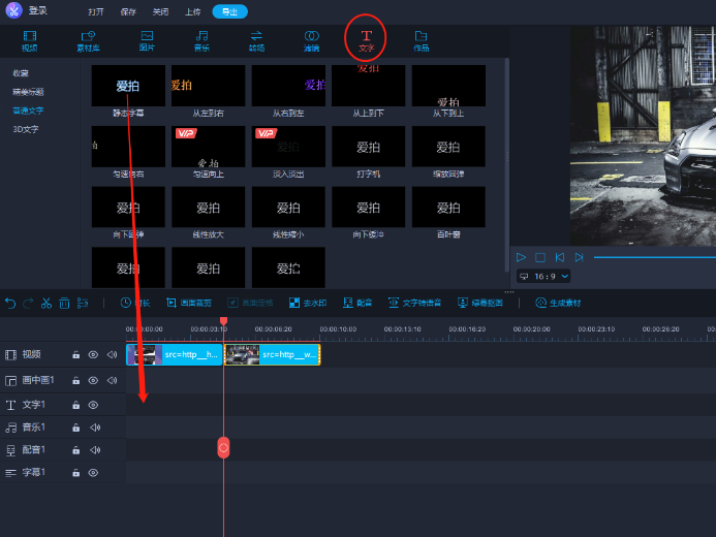This screenshot has width=716, height=537.
Task: Open the 视频 (Video) tab
Action: (30, 41)
